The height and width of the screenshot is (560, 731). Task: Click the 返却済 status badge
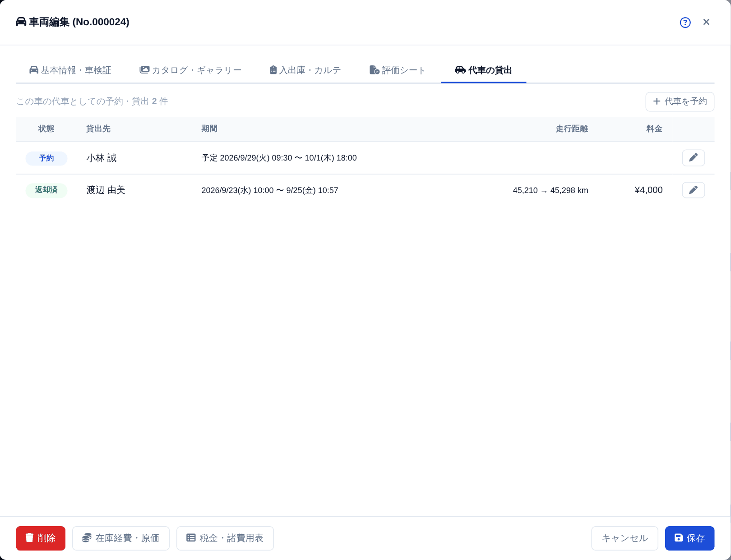(x=46, y=190)
